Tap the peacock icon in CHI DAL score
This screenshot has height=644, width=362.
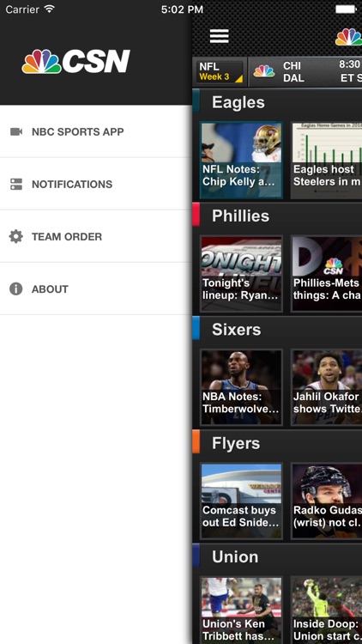264,71
